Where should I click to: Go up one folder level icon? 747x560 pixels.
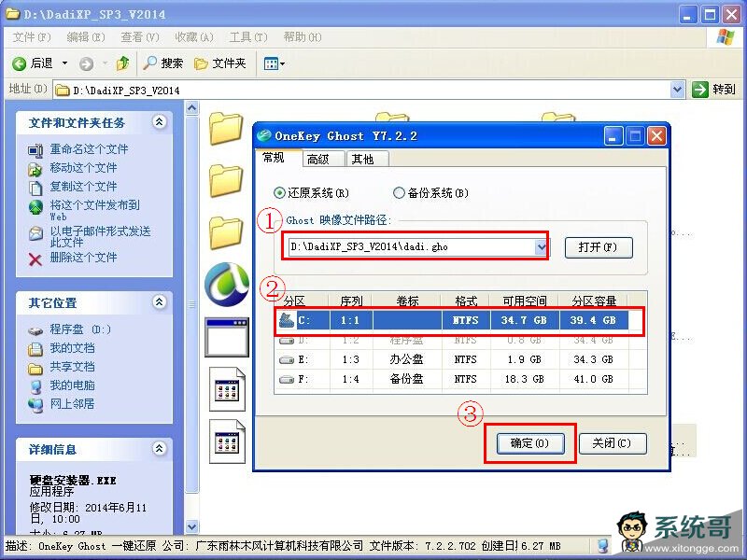pos(123,63)
